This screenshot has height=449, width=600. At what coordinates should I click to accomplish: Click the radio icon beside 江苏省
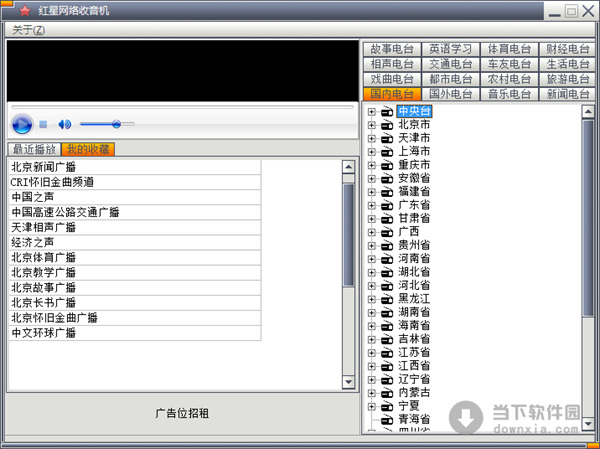[387, 353]
